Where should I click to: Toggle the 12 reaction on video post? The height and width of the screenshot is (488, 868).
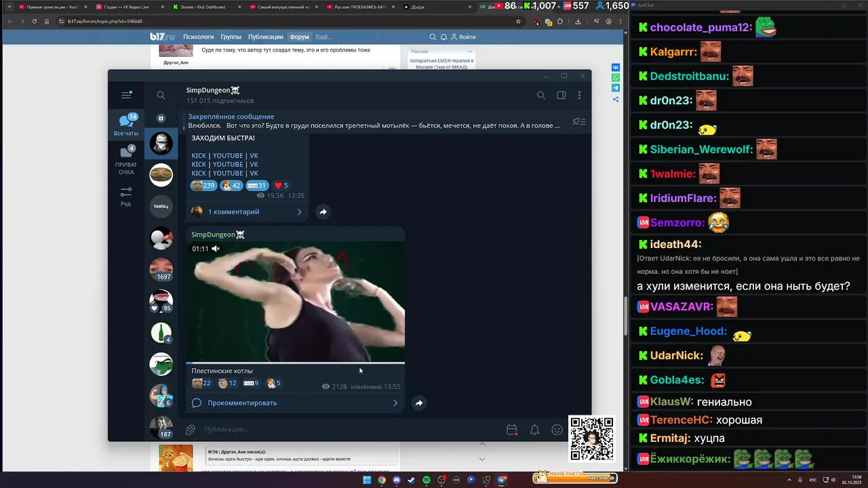pos(227,383)
